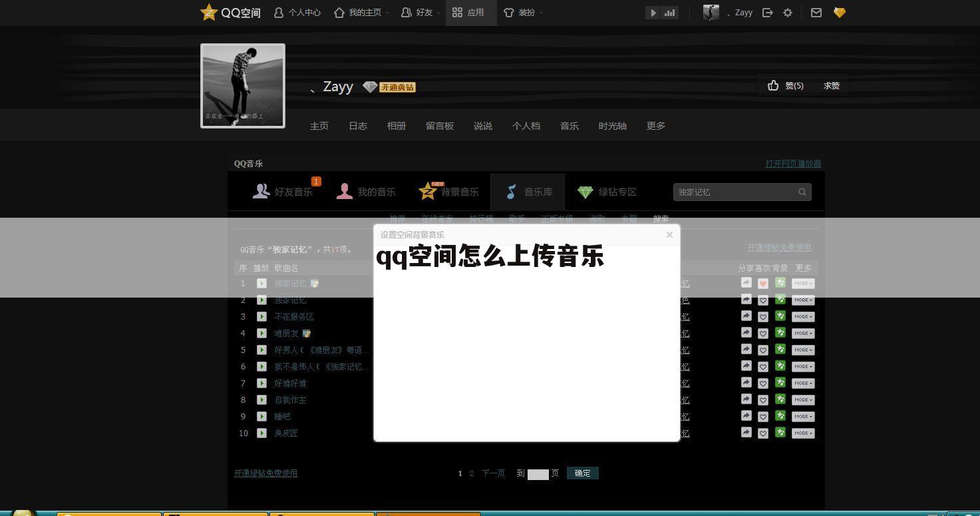Like the song 难朋友

763,334
